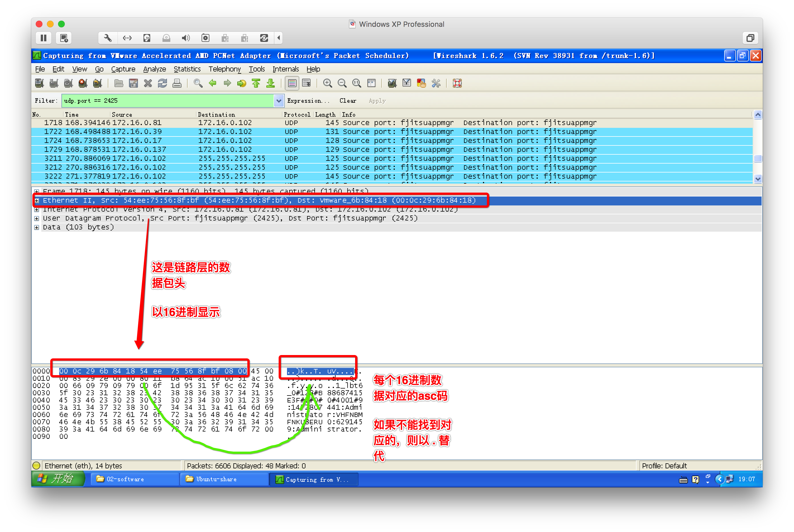
Task: Jump to the last packet
Action: pos(271,83)
